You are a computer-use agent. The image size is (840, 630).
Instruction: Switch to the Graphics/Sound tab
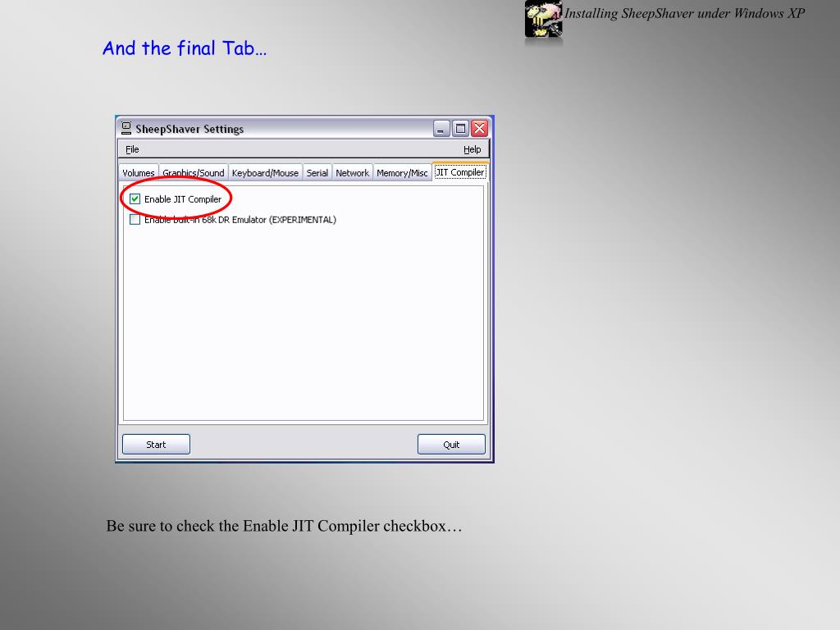(194, 172)
